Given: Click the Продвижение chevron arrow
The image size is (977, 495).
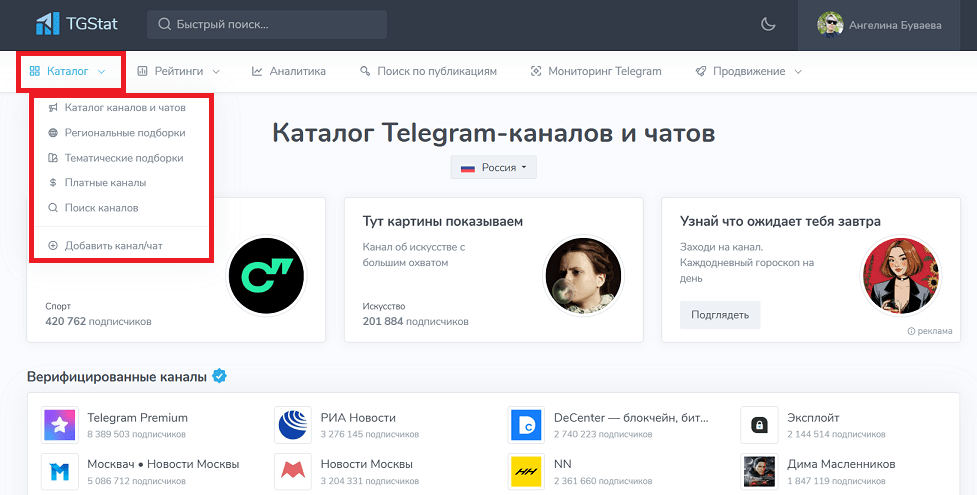Looking at the screenshot, I should click(798, 72).
